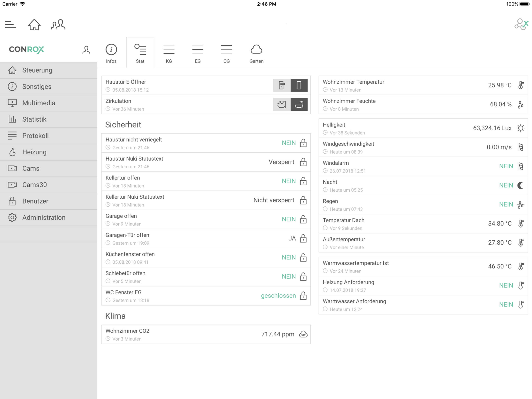Tap the connection status icon top right

click(521, 24)
